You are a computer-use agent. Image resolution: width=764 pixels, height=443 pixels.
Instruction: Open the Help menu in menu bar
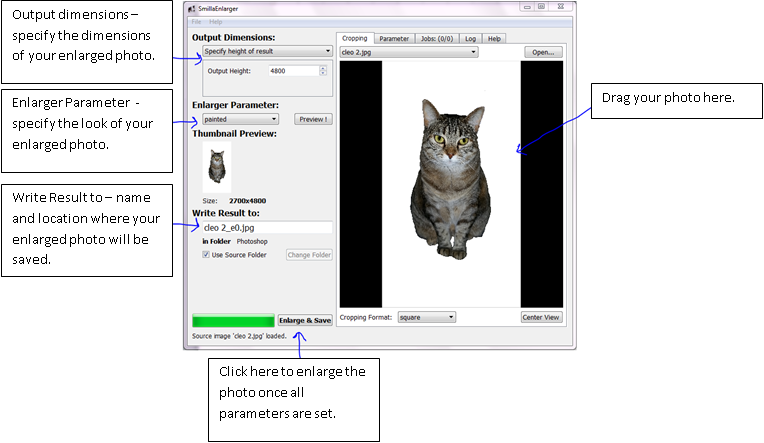(x=216, y=22)
